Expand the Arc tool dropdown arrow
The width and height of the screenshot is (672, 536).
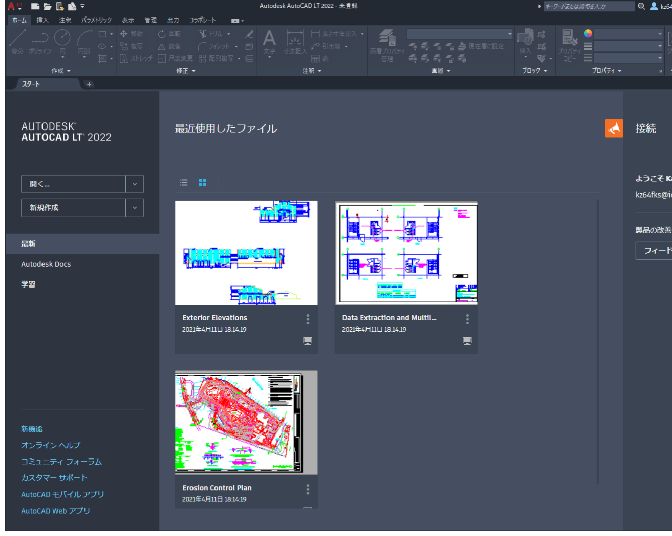tap(84, 57)
